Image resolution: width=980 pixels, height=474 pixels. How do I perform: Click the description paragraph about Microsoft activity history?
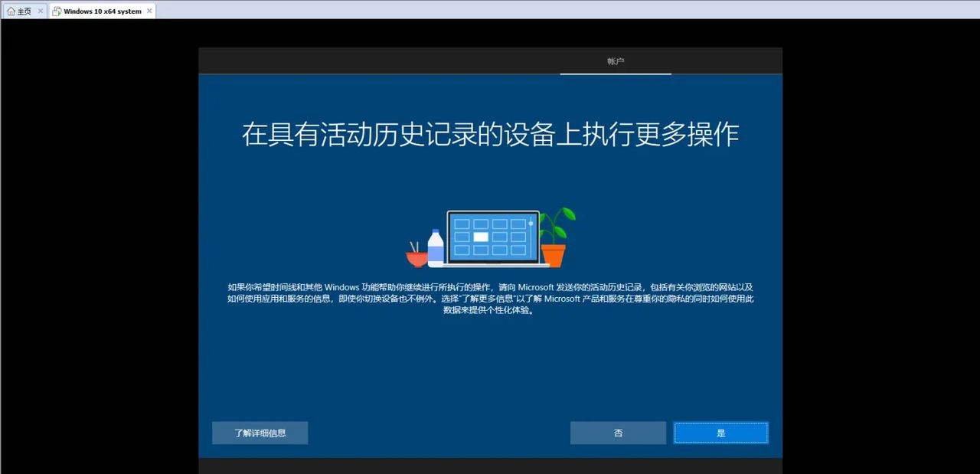(491, 299)
